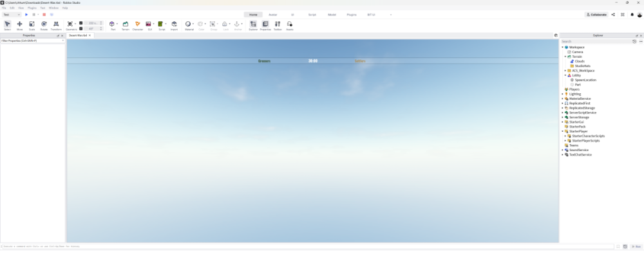Image resolution: width=644 pixels, height=254 pixels.
Task: Open the Plugins menu
Action: (x=32, y=8)
